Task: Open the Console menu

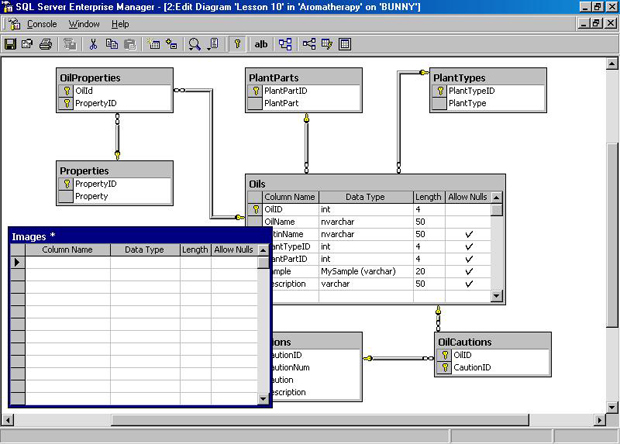Action: [x=41, y=23]
